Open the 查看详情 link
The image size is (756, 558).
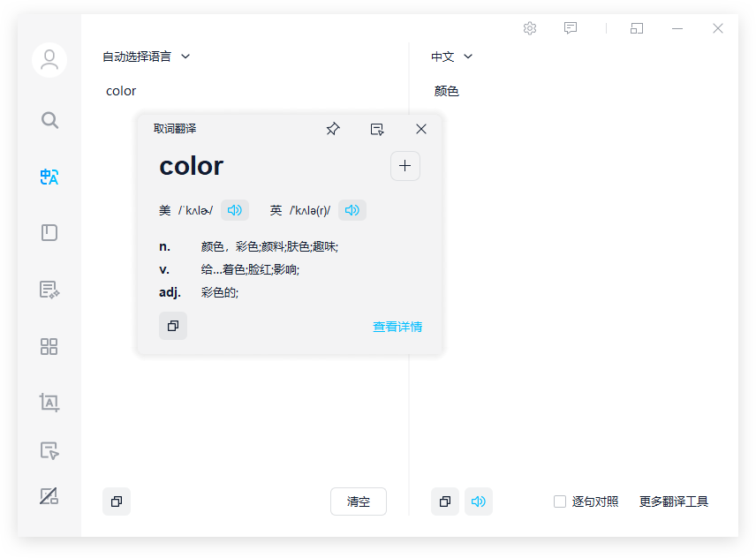[397, 327]
